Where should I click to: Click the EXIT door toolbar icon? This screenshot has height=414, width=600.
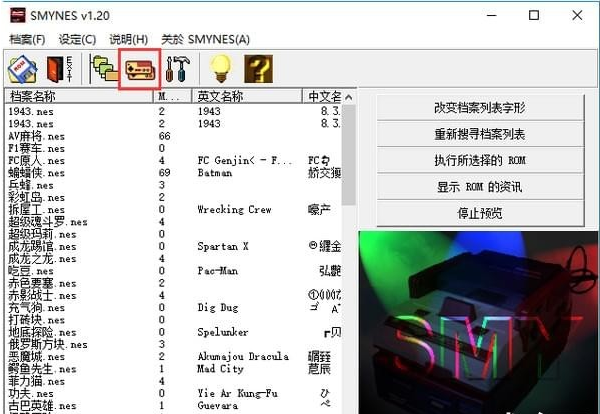pyautogui.click(x=59, y=69)
